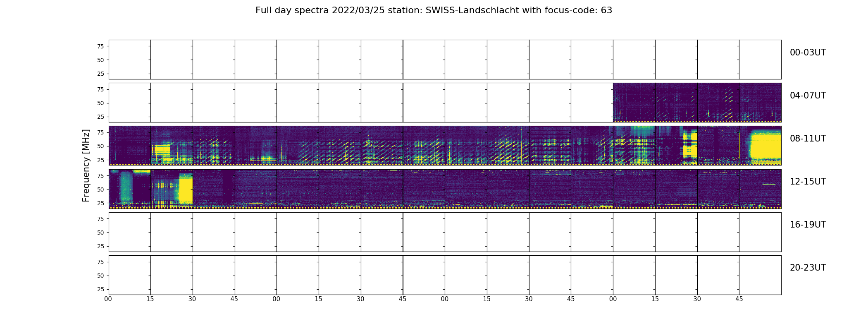Click the 75 tick of the 00-03UT row
Screen dimensions: 868x331
(x=100, y=46)
